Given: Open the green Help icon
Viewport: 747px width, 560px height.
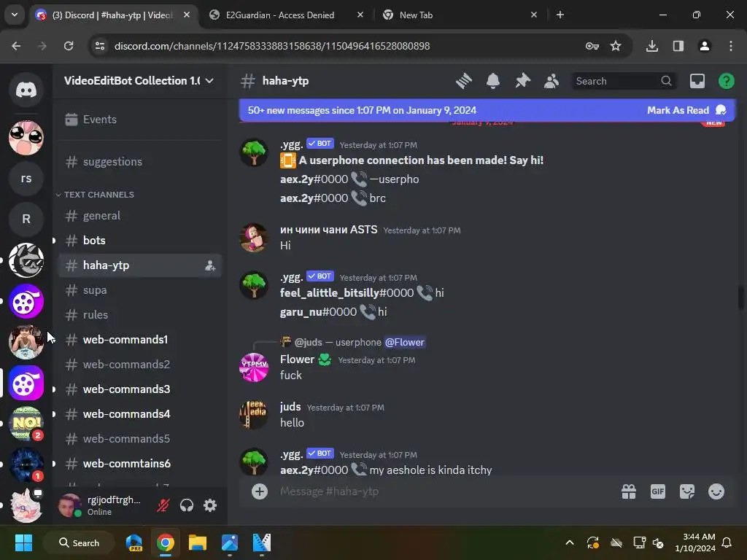Looking at the screenshot, I should (x=726, y=81).
